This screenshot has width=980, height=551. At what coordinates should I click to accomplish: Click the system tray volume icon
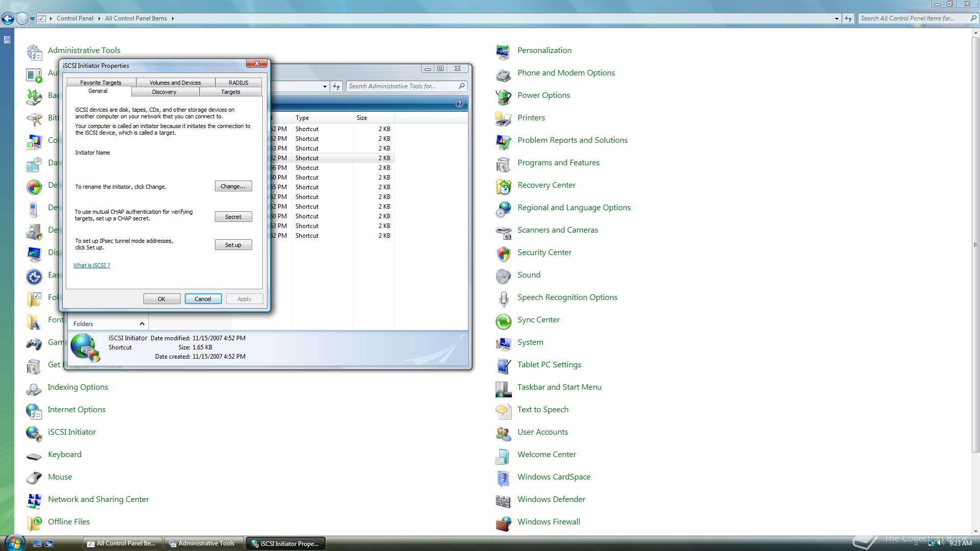click(941, 543)
